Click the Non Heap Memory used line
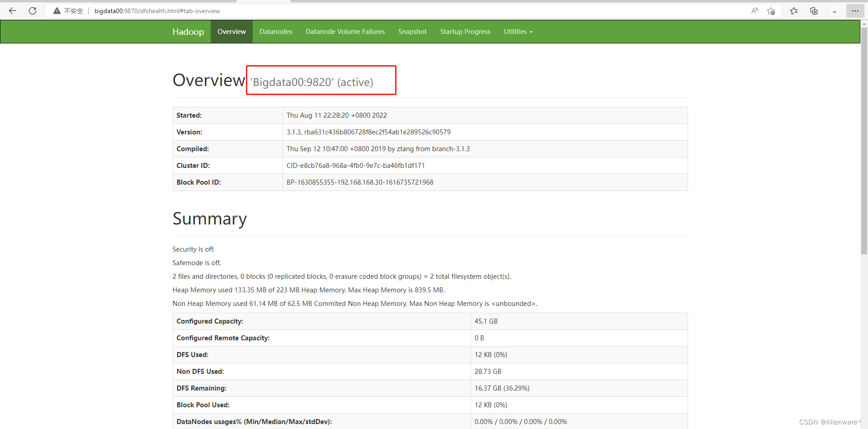The width and height of the screenshot is (868, 429). 355,304
